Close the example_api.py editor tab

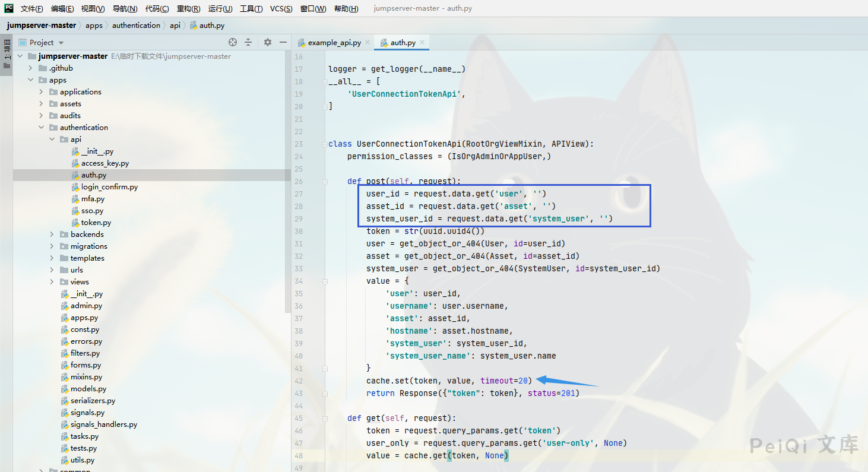[x=368, y=42]
